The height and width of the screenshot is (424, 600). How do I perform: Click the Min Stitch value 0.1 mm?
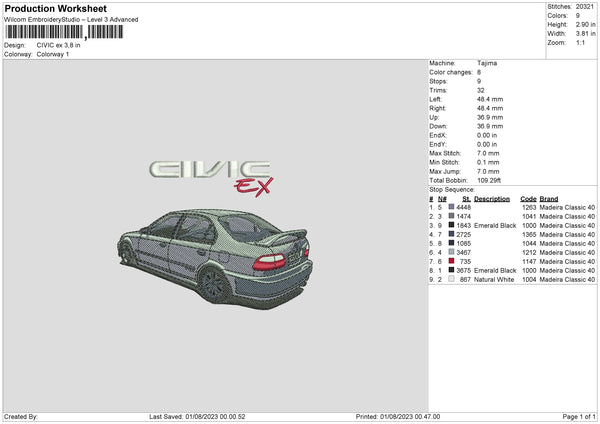[x=488, y=162]
